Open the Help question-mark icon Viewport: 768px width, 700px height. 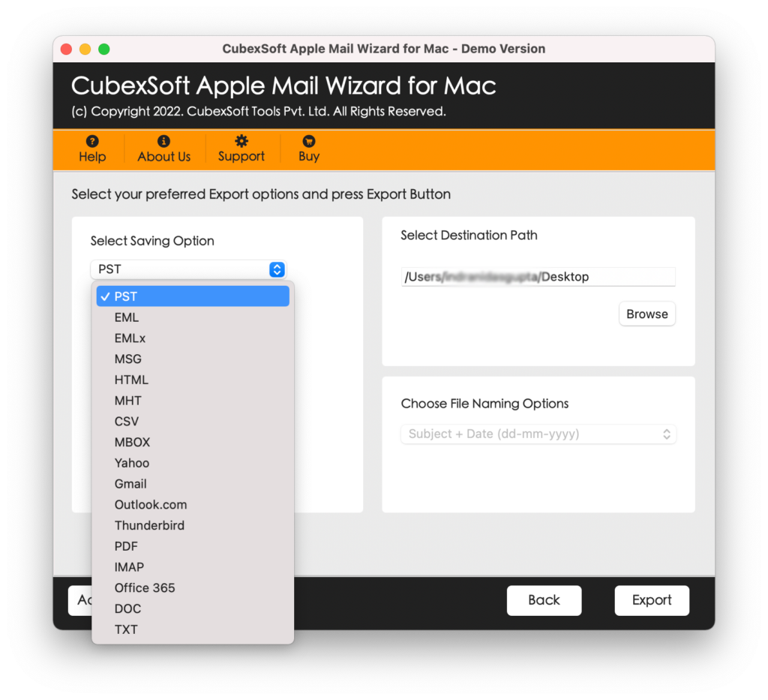pyautogui.click(x=92, y=141)
